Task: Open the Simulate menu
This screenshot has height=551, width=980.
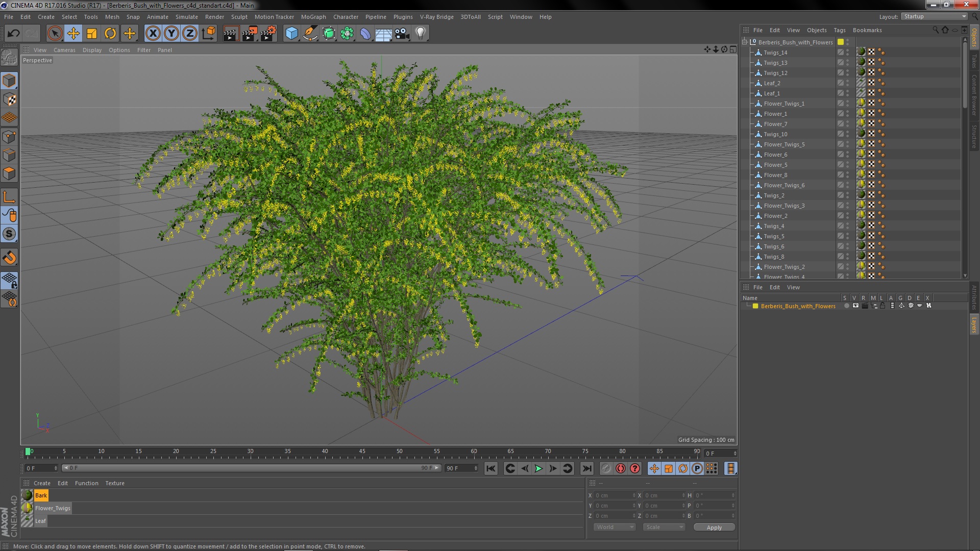Action: coord(186,17)
